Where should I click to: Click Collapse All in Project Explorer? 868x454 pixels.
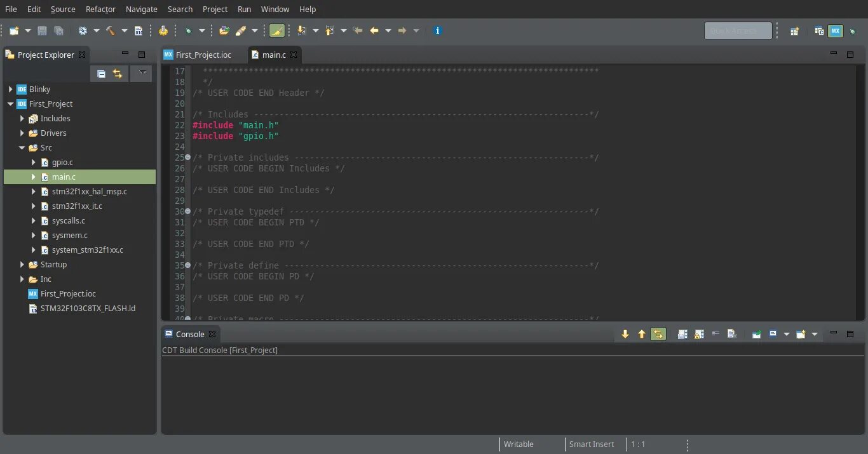(101, 74)
